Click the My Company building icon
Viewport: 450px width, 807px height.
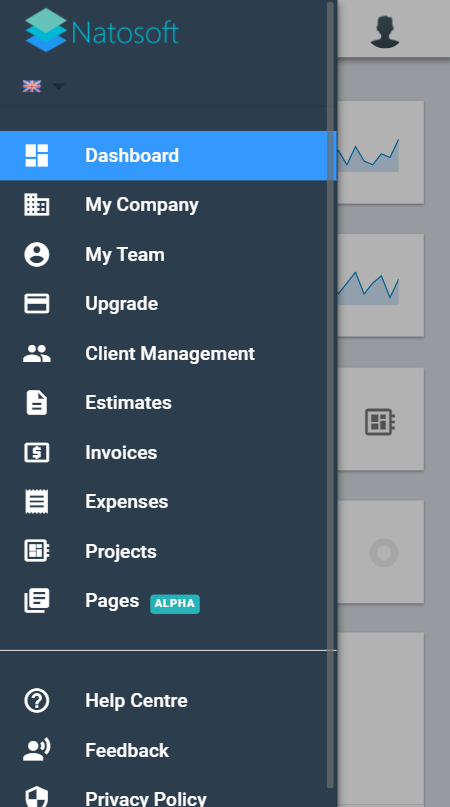coord(37,205)
